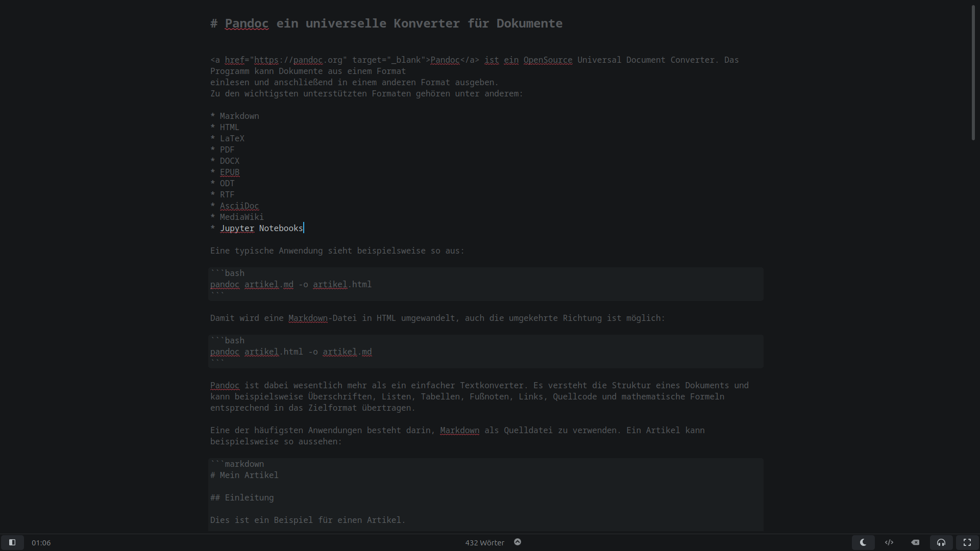Place cursor on the AsciiDoc list item
The image size is (980, 551).
[x=239, y=206]
